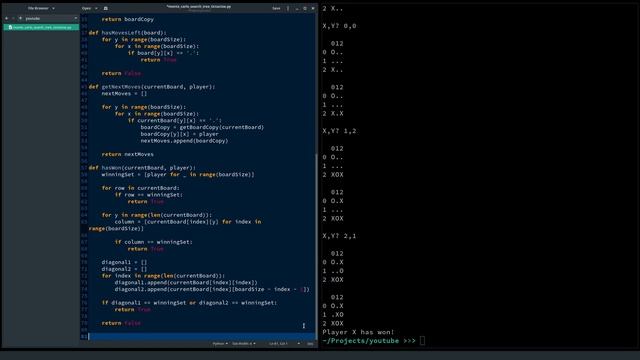This screenshot has width=640, height=360.
Task: Click the 'def getNextMoves(currentBoard, player):' line
Action: point(152,87)
